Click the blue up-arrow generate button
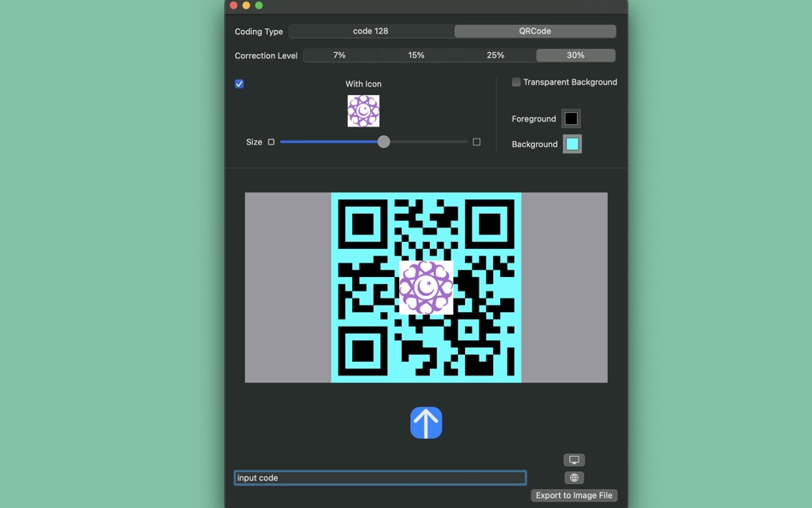The image size is (812, 508). (x=427, y=422)
